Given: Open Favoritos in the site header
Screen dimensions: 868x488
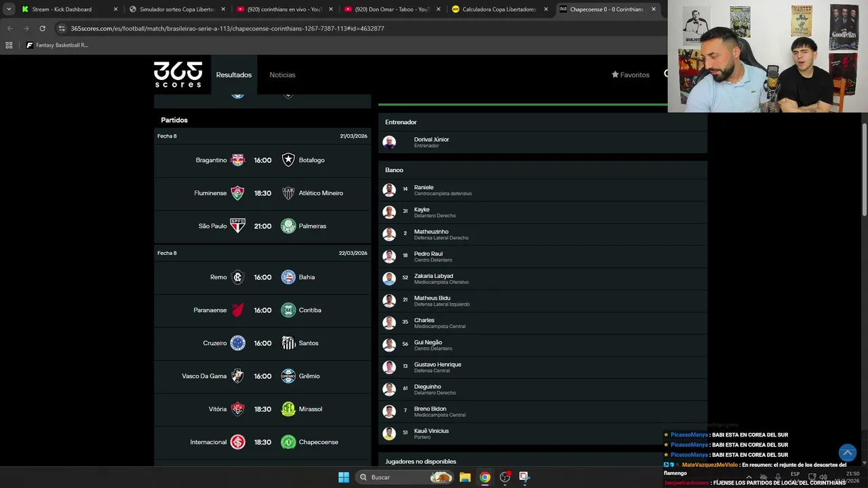Looking at the screenshot, I should pos(631,75).
